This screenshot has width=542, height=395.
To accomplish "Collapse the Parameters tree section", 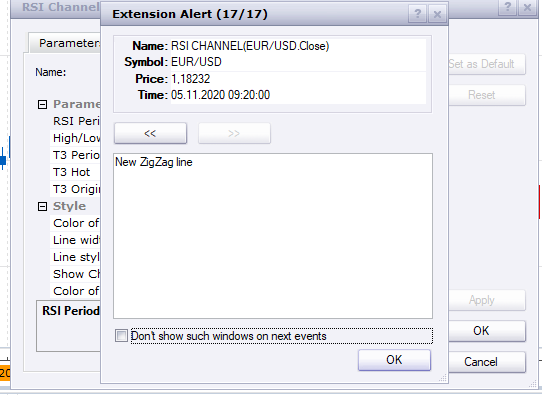I will coord(42,104).
